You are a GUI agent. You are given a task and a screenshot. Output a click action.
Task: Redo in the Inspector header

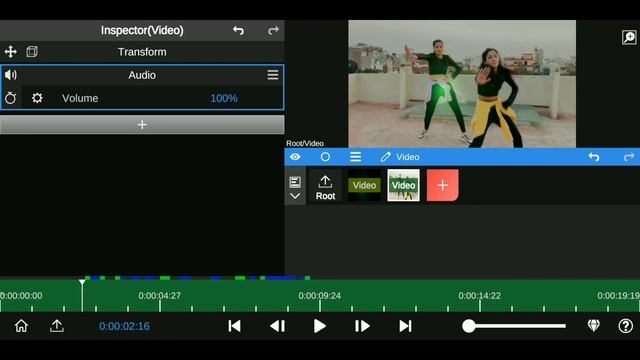tap(273, 30)
